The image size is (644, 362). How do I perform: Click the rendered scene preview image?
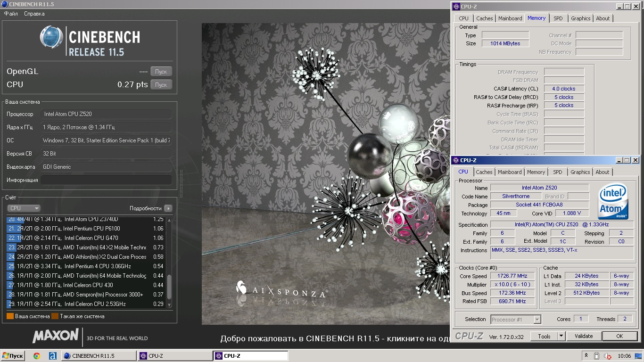(326, 174)
